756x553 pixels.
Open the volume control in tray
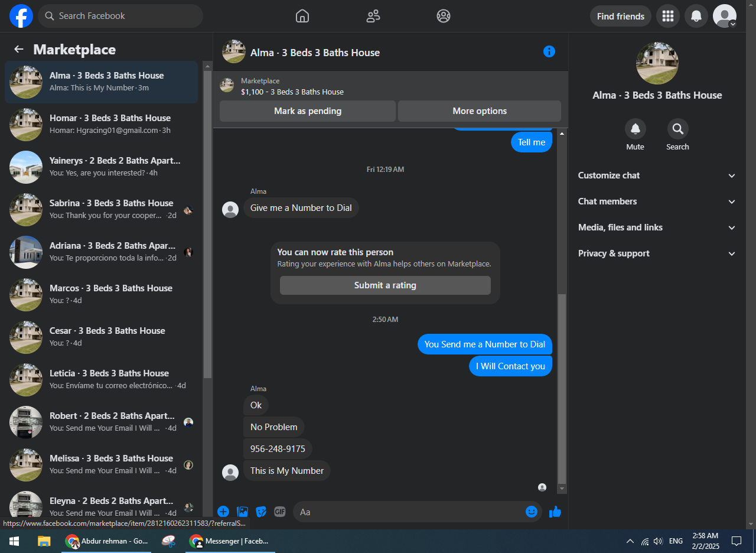click(658, 541)
